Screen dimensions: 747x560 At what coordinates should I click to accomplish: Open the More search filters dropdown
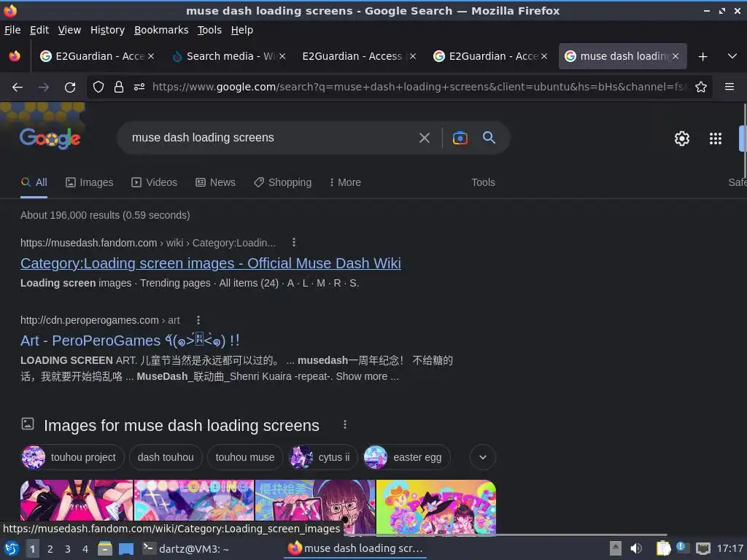345,182
